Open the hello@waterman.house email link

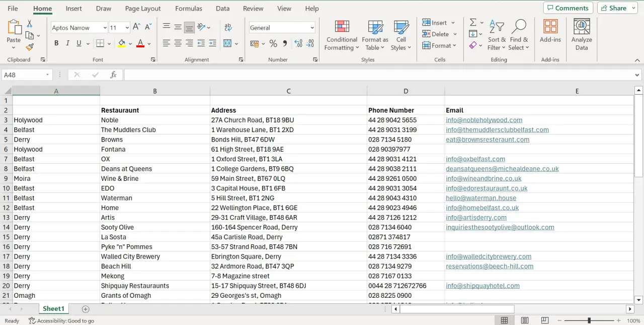481,198
